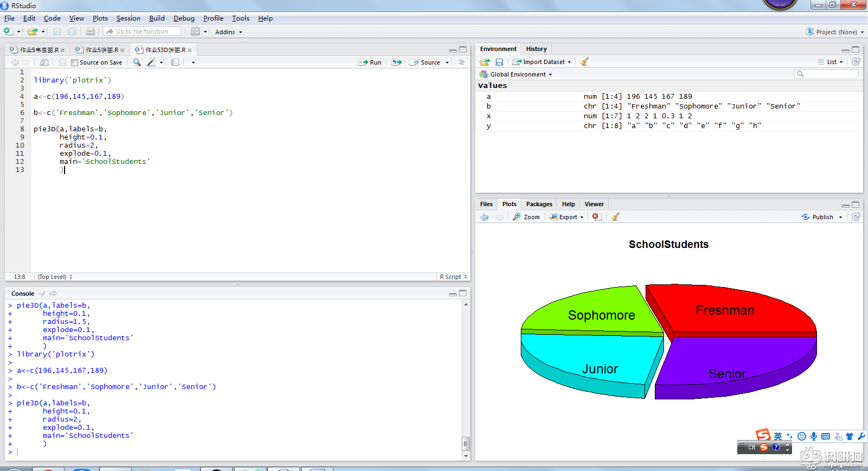This screenshot has width=868, height=471.
Task: Open the Import Dataset dropdown
Action: (x=541, y=62)
